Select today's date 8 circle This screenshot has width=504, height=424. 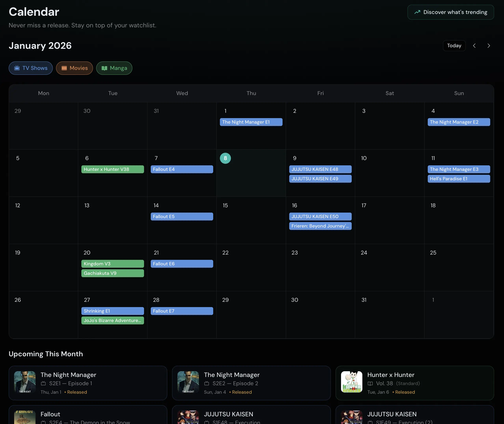click(225, 158)
